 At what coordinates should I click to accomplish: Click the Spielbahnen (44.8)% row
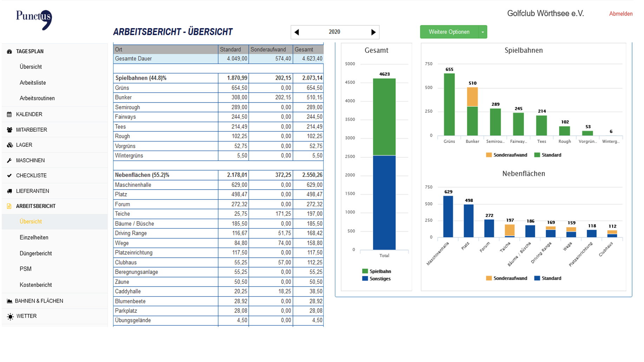(x=218, y=78)
